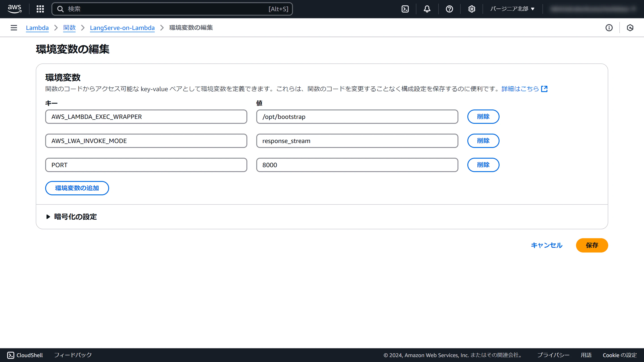Viewport: 644px width, 362px height.
Task: Click the CloudShell icon in the footer
Action: (11, 355)
